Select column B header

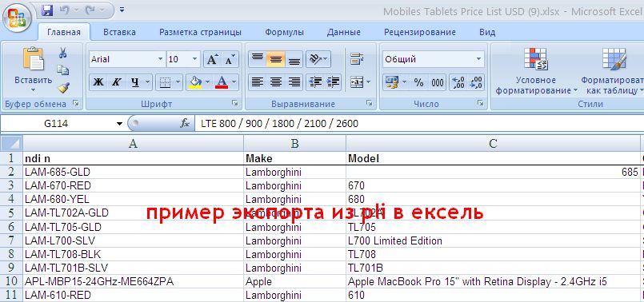(x=294, y=143)
